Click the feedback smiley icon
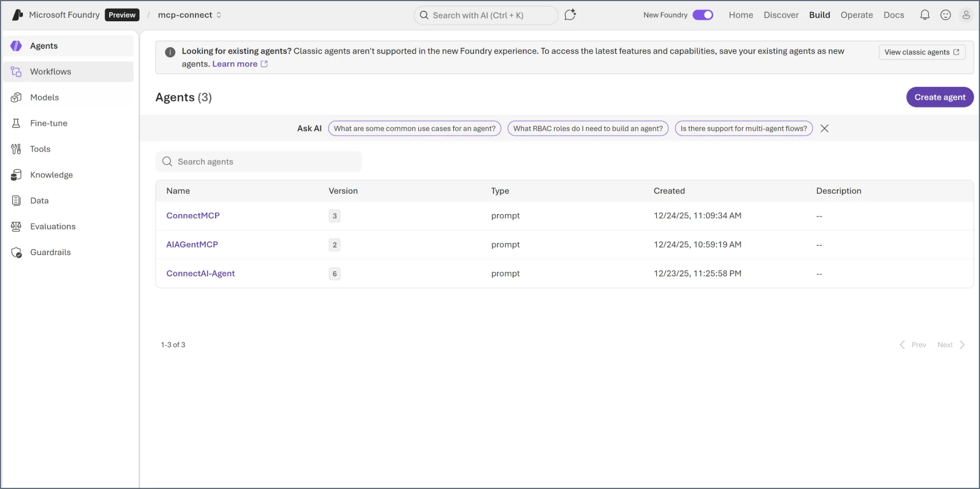980x489 pixels. coord(945,15)
